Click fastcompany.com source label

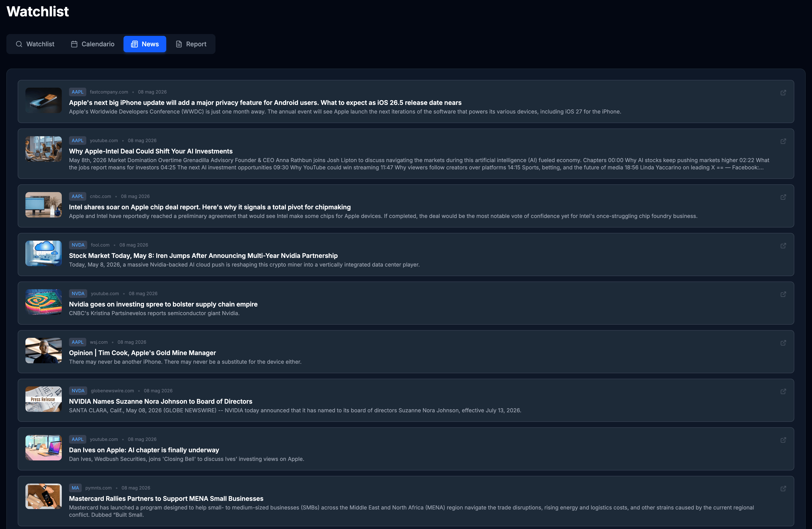tap(109, 92)
